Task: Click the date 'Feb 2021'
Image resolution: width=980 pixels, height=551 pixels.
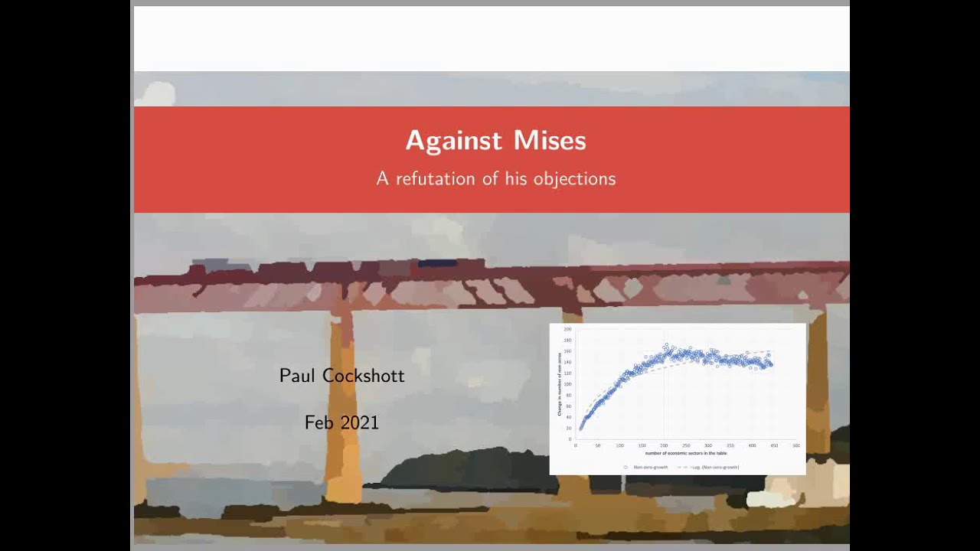Action: [341, 422]
